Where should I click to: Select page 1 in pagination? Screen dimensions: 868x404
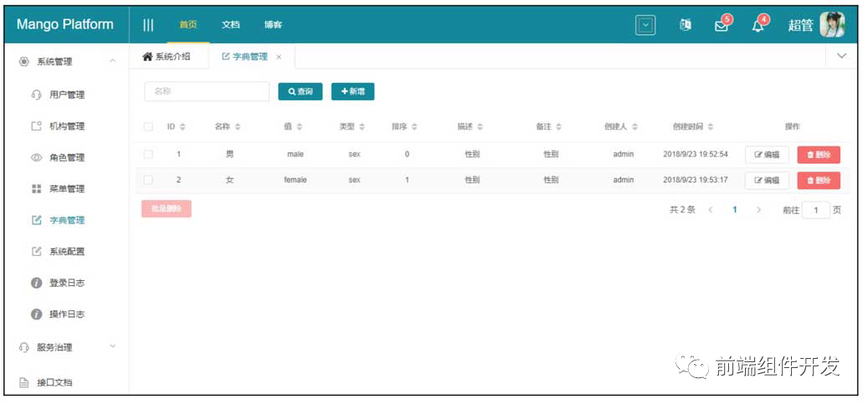pos(735,210)
